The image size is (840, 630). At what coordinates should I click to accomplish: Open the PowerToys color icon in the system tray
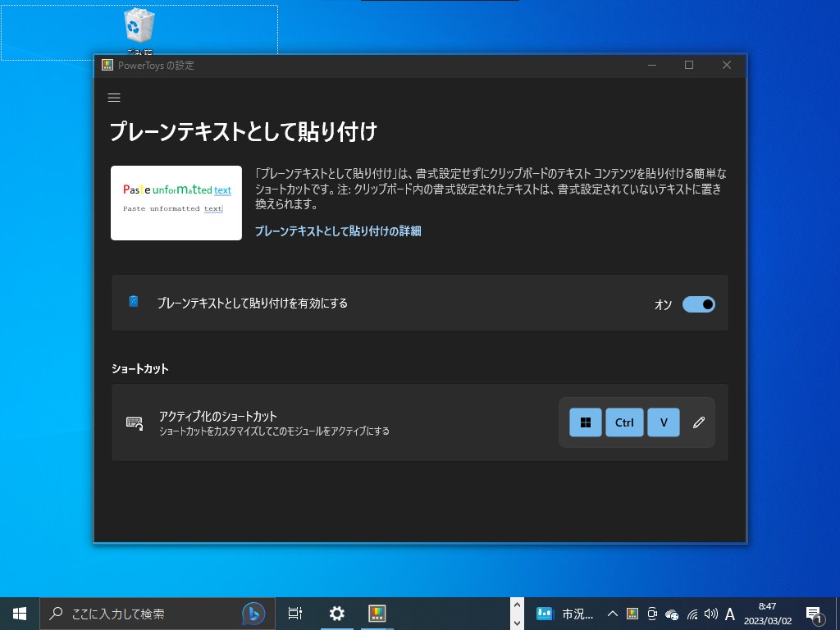pos(632,613)
